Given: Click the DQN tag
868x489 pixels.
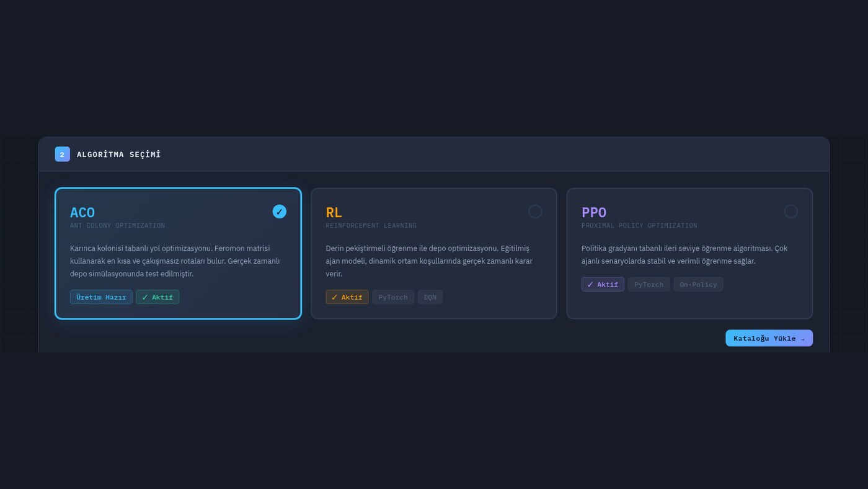Looking at the screenshot, I should coord(430,297).
